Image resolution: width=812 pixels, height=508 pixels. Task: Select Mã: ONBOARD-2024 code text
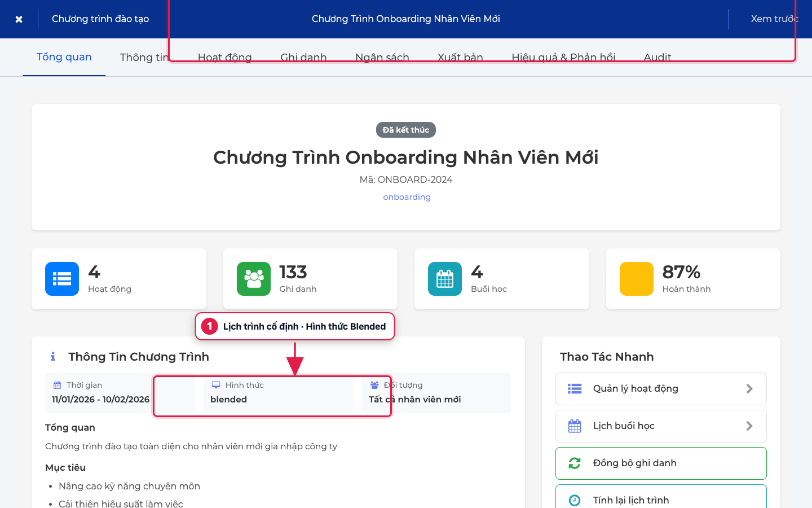point(406,179)
